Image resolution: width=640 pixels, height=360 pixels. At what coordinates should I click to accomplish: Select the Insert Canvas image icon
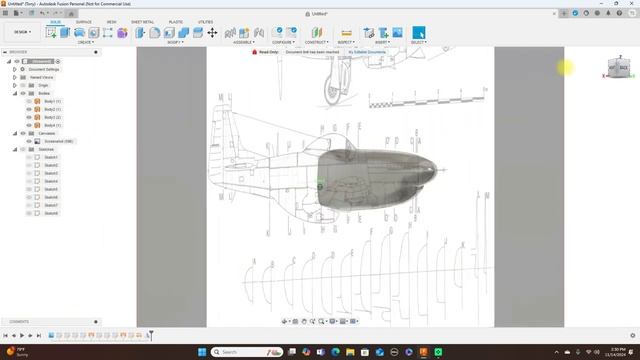coord(397,33)
